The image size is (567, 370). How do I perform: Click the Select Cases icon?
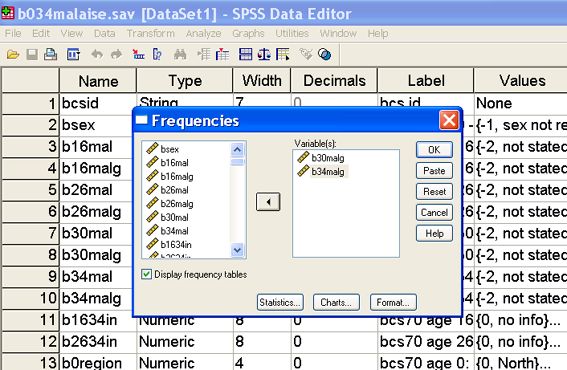point(282,55)
